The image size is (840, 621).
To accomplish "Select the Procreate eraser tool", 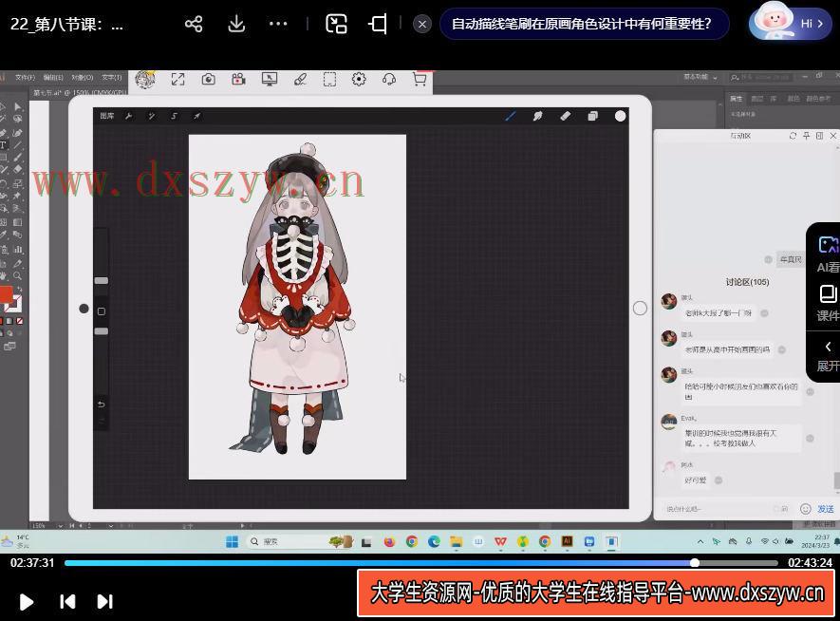I will 565,116.
